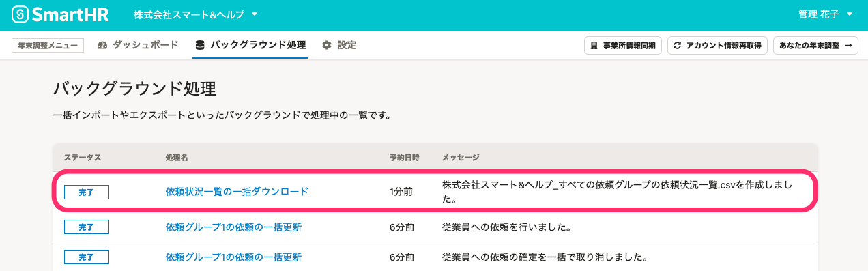Click the SmartHR logo icon
Screen dimensions: 868x271
(x=20, y=14)
